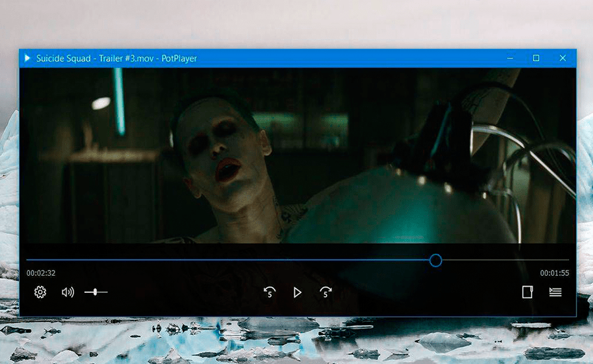
Task: Click the open file page icon
Action: coord(527,292)
